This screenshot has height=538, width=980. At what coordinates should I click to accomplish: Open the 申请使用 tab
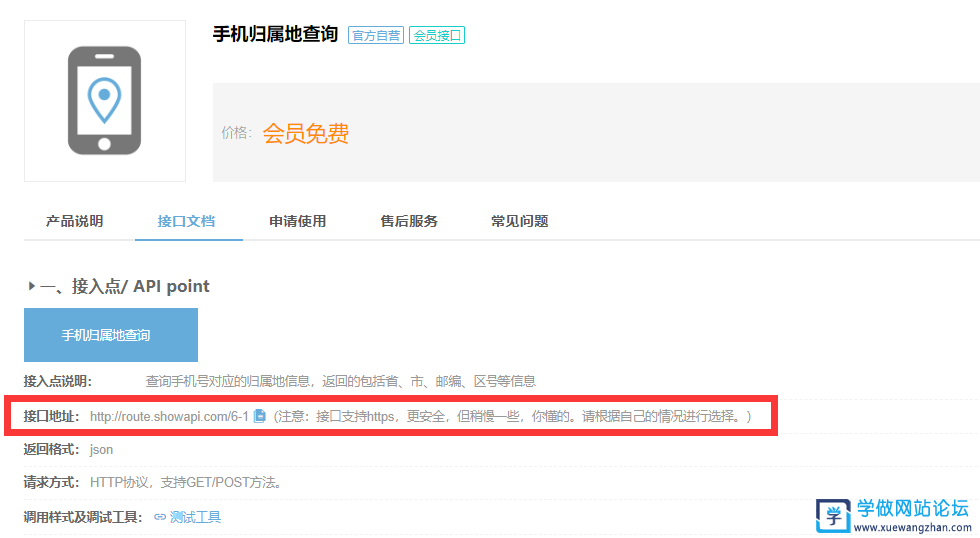pyautogui.click(x=297, y=221)
